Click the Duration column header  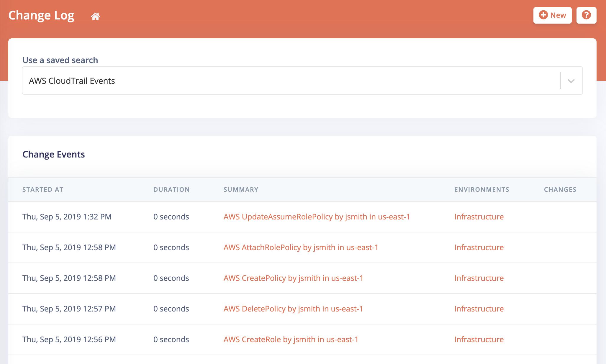[171, 190]
